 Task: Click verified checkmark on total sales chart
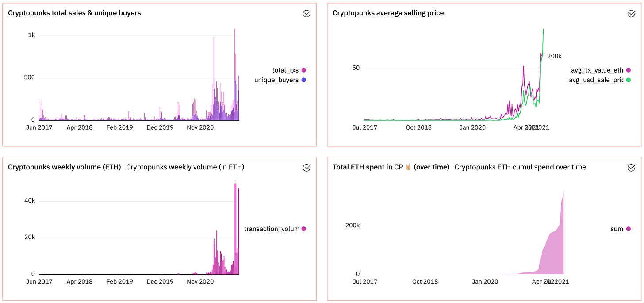click(307, 14)
